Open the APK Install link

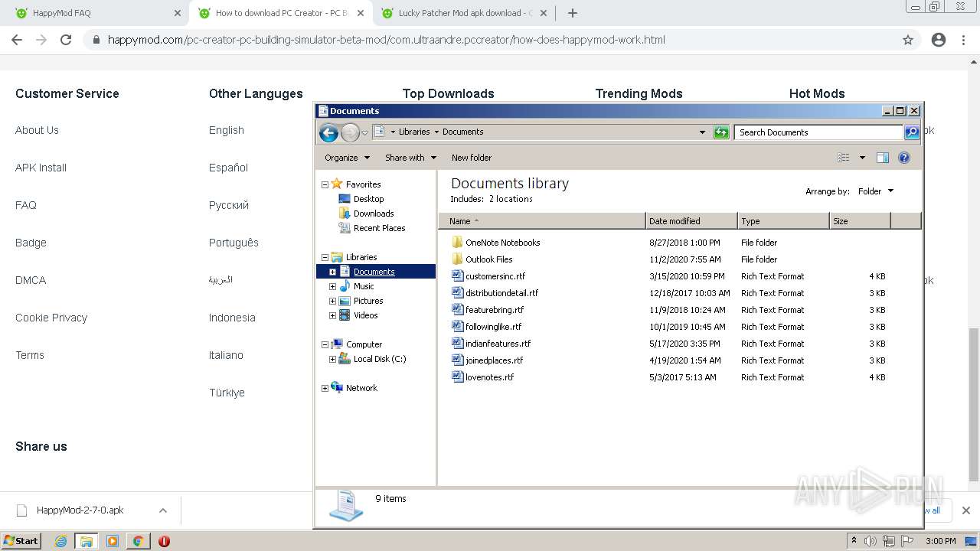(41, 168)
